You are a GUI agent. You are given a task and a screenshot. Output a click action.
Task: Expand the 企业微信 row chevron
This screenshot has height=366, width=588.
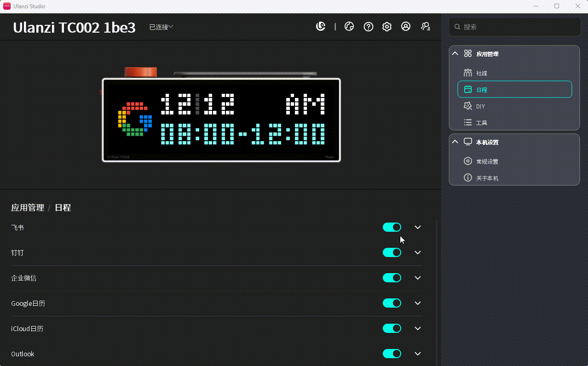(x=418, y=278)
